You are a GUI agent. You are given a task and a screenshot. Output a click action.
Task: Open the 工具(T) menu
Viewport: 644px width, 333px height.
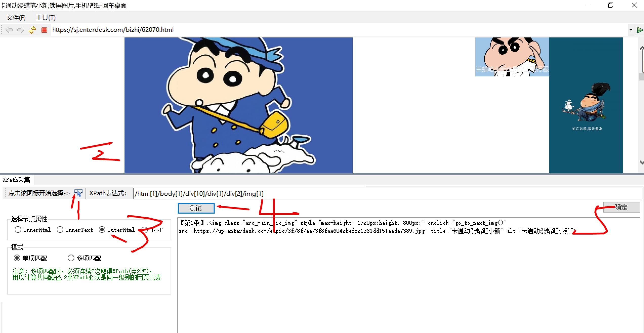(x=46, y=17)
